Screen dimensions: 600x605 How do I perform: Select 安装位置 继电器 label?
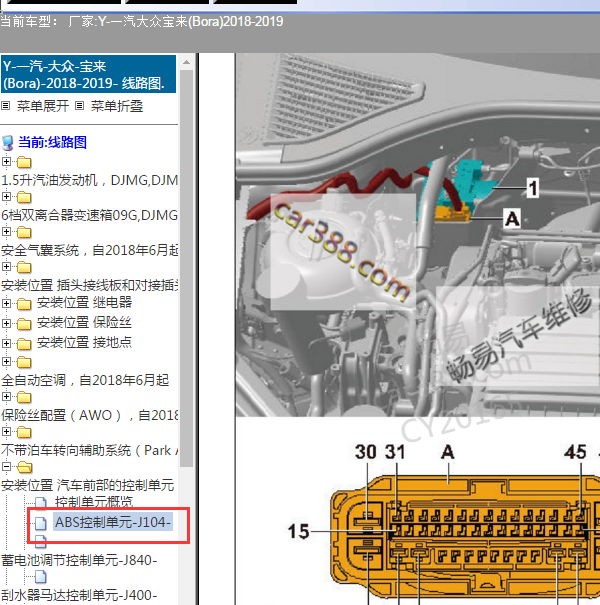pos(85,302)
